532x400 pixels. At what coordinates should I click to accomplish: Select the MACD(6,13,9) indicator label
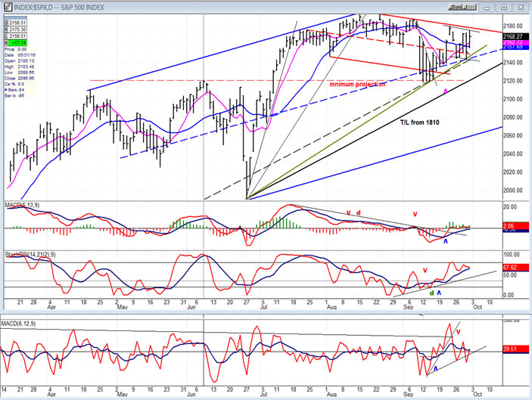point(22,205)
